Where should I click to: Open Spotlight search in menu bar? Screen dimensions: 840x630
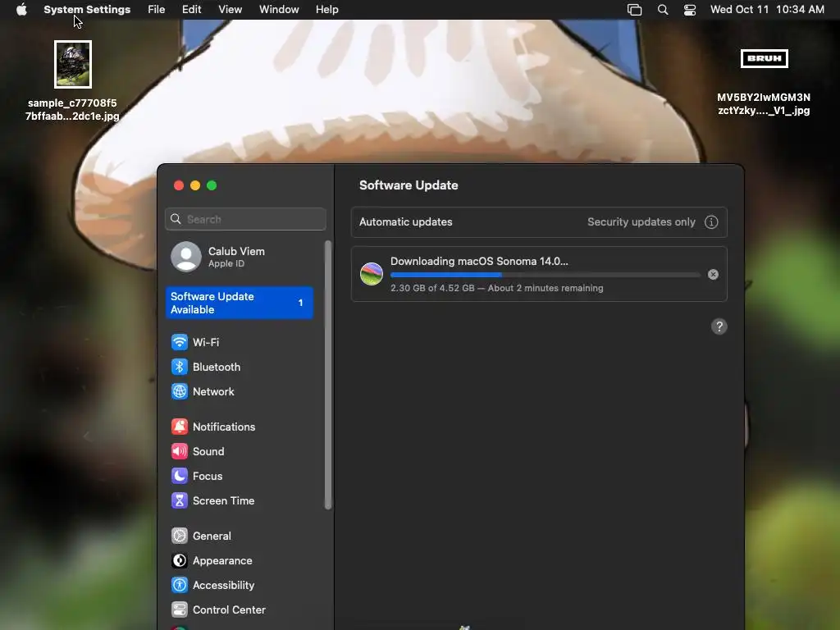click(663, 10)
